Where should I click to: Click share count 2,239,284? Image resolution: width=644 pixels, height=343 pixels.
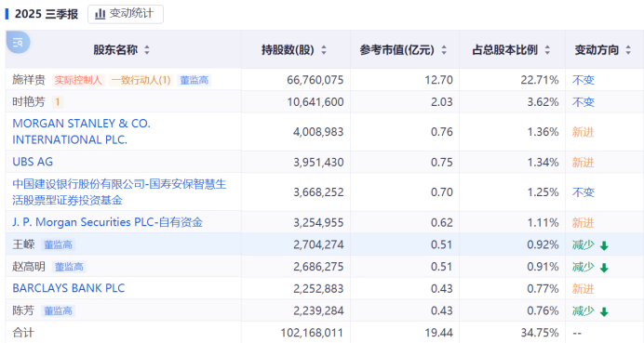tap(318, 311)
